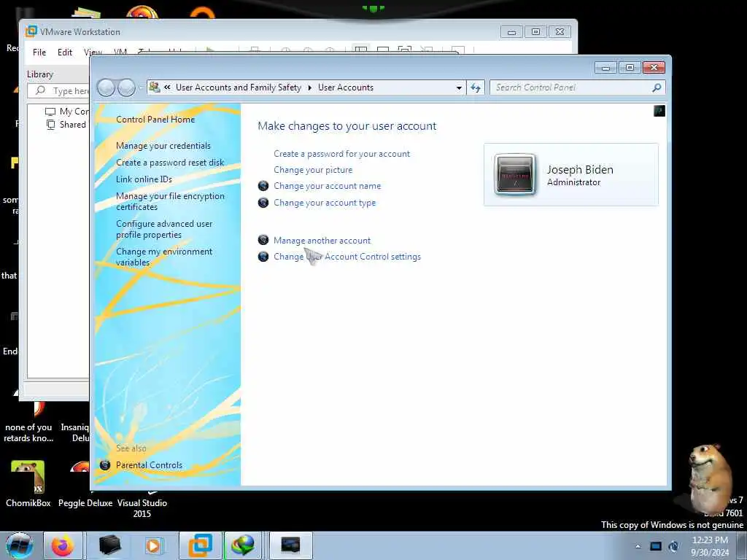Click the Control Panel back arrow button
The height and width of the screenshot is (560, 747).
pos(106,87)
